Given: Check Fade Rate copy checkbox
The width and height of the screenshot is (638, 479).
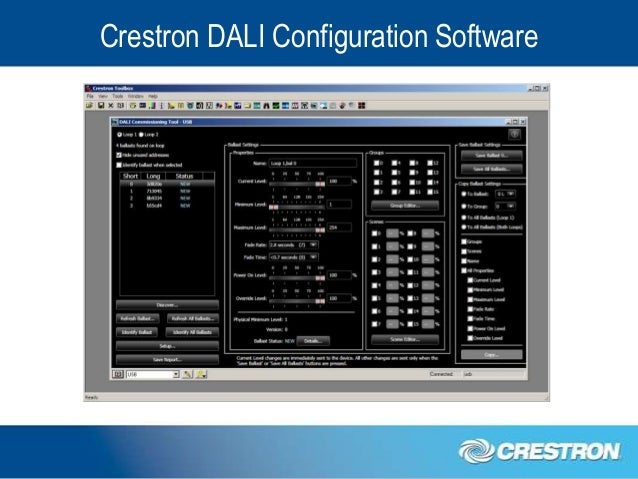Looking at the screenshot, I should pos(470,309).
